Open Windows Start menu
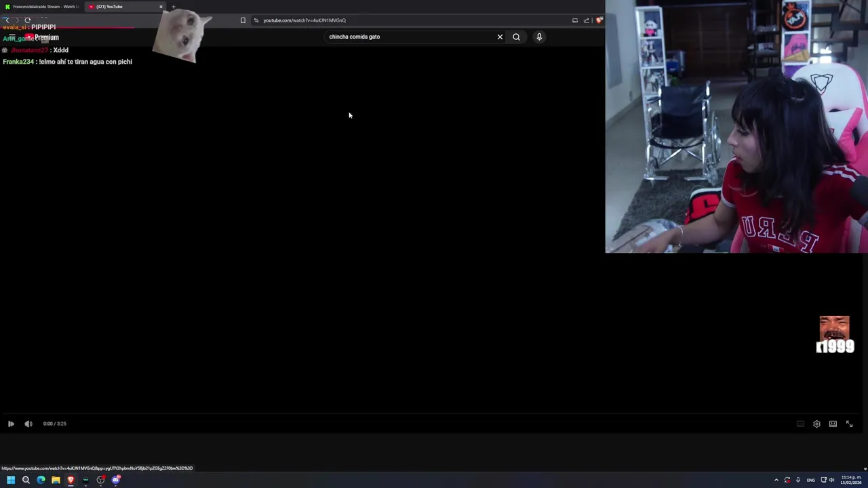The width and height of the screenshot is (868, 488). pos(11,480)
